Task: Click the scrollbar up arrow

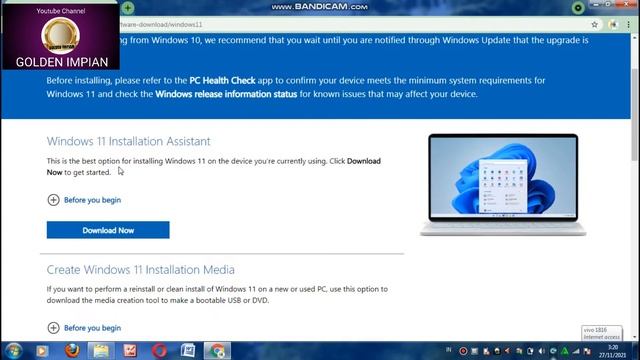Action: point(635,37)
